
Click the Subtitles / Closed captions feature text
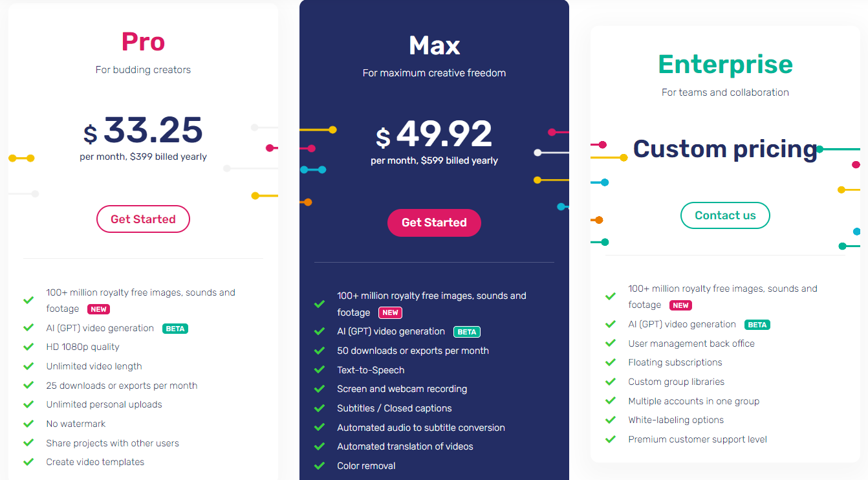[395, 408]
